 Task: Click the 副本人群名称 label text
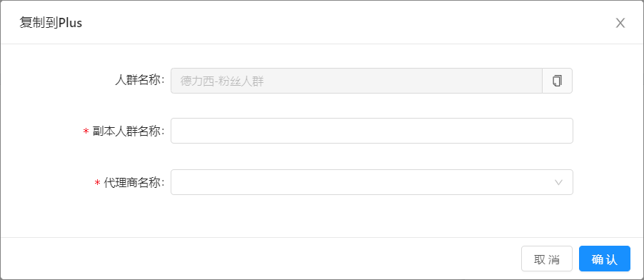129,131
